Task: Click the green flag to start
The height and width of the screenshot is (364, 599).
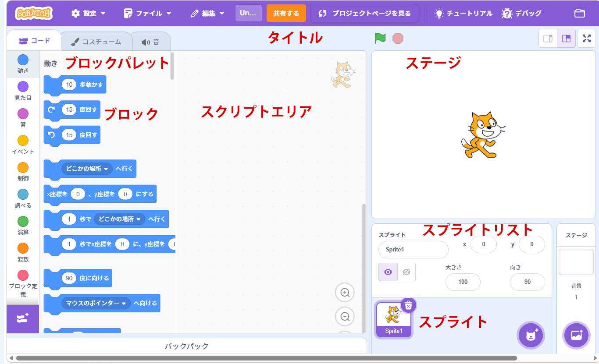Action: (380, 39)
